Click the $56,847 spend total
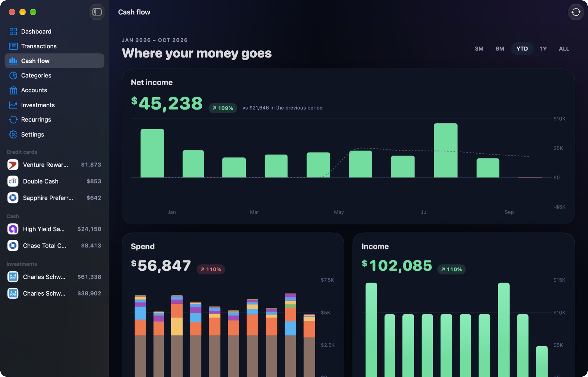The width and height of the screenshot is (588, 377). pyautogui.click(x=161, y=266)
